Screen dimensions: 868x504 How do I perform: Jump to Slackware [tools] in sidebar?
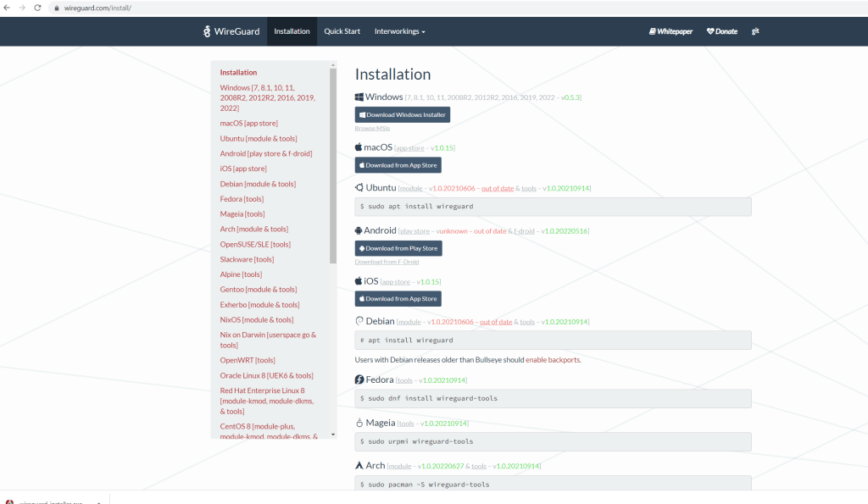click(x=247, y=259)
